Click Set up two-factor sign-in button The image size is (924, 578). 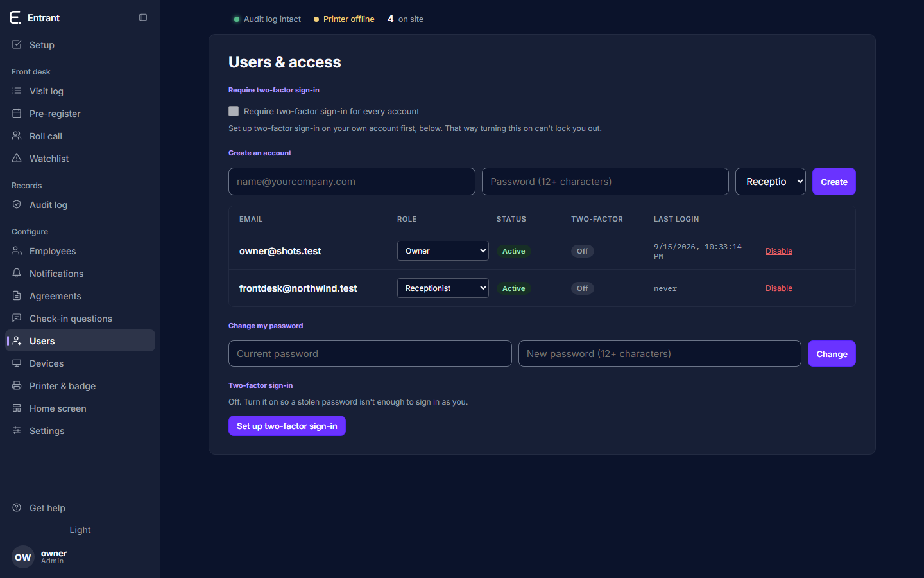tap(287, 426)
